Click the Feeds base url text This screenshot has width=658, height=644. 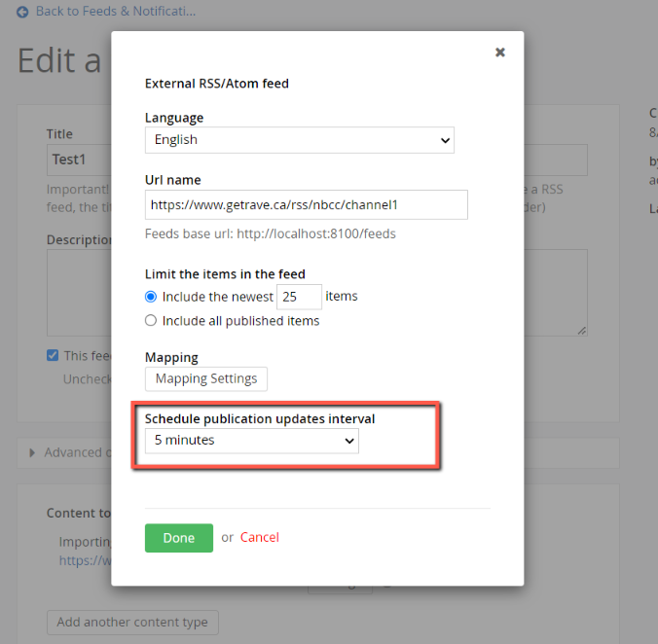(x=271, y=233)
